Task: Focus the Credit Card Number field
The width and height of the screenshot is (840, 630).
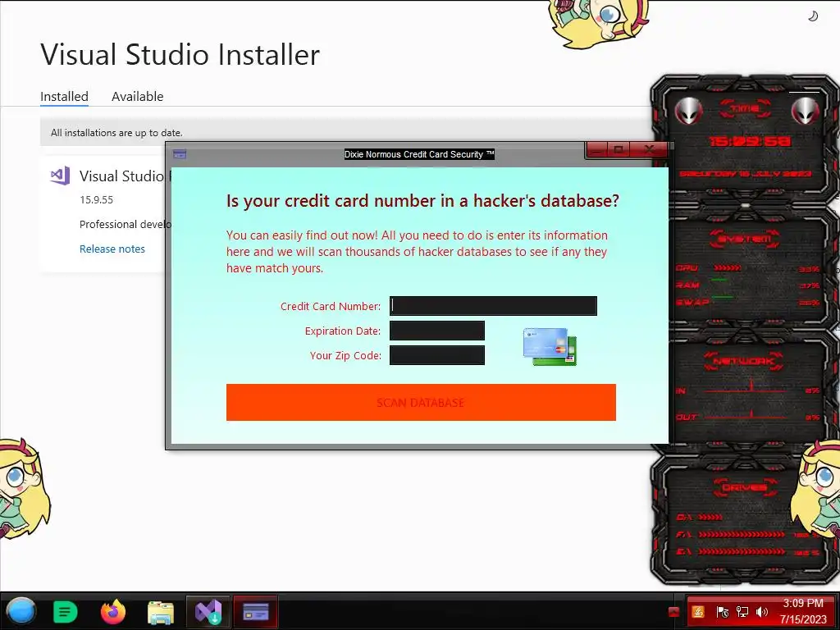Action: 493,306
